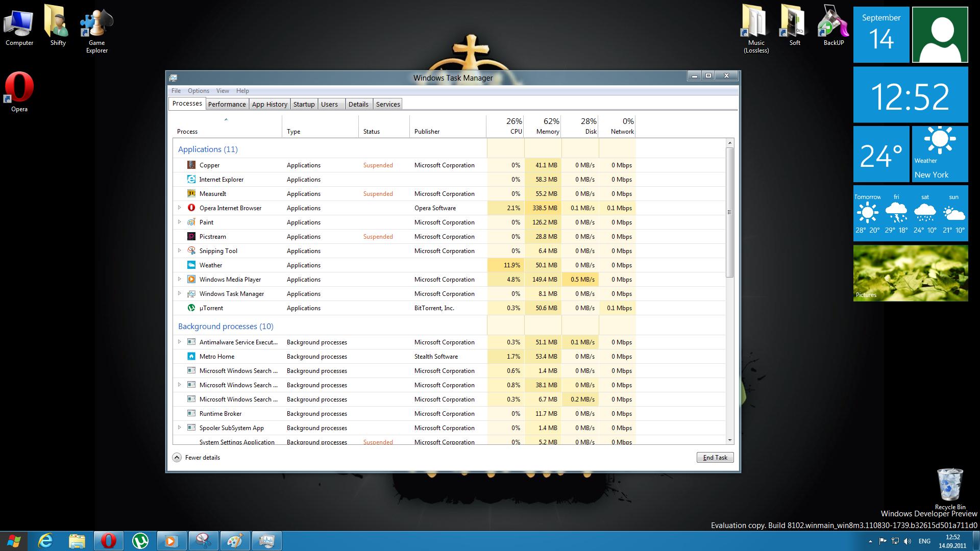
Task: Select the Recycle Bin desktop icon
Action: 950,489
